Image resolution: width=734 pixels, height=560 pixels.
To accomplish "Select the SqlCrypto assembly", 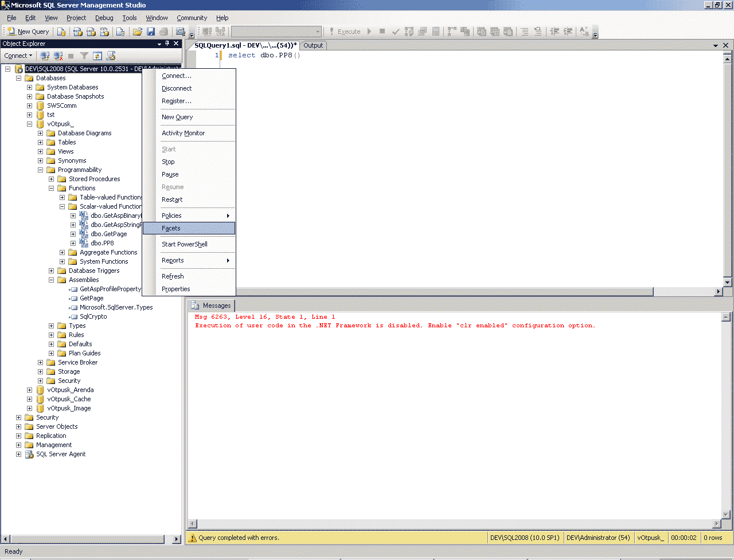I will 93,316.
